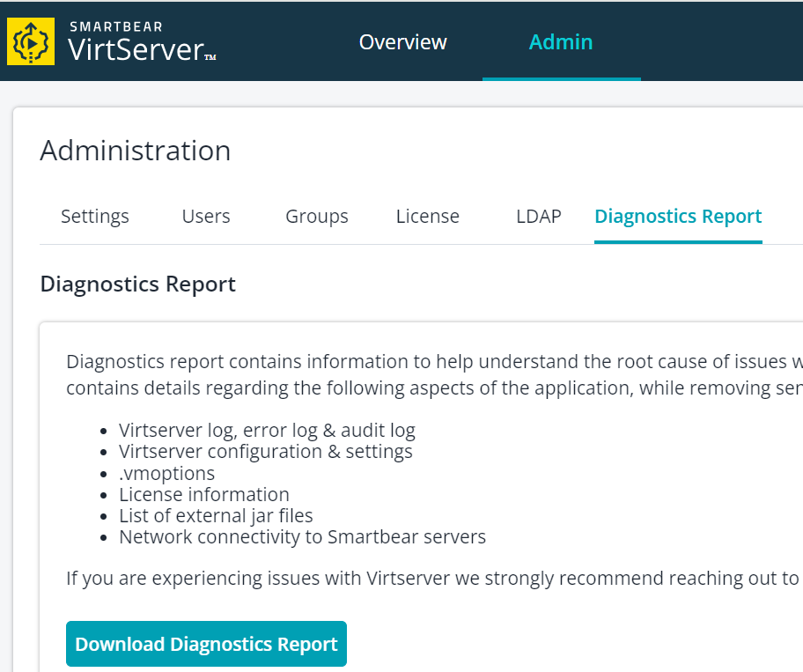
Task: Click the Download Diagnostics Report button
Action: click(206, 644)
